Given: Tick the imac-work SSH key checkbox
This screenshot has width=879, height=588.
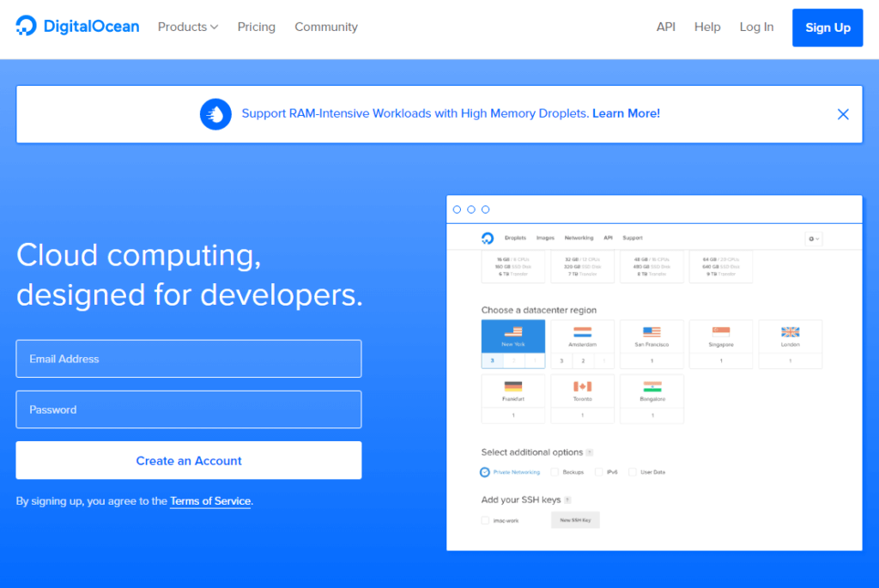Looking at the screenshot, I should point(485,521).
